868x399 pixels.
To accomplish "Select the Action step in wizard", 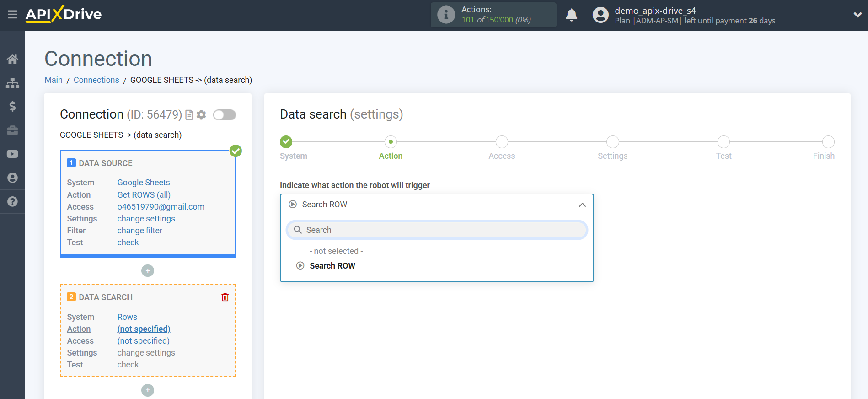I will (x=391, y=142).
